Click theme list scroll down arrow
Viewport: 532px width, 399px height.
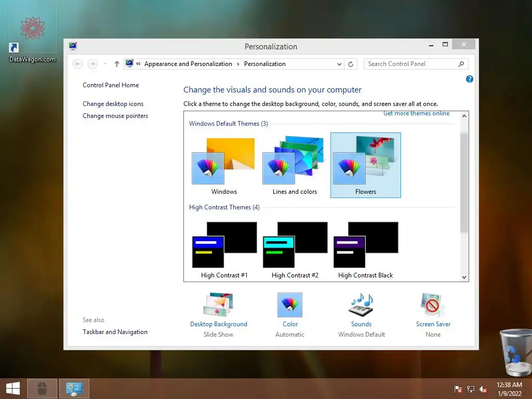coord(464,277)
